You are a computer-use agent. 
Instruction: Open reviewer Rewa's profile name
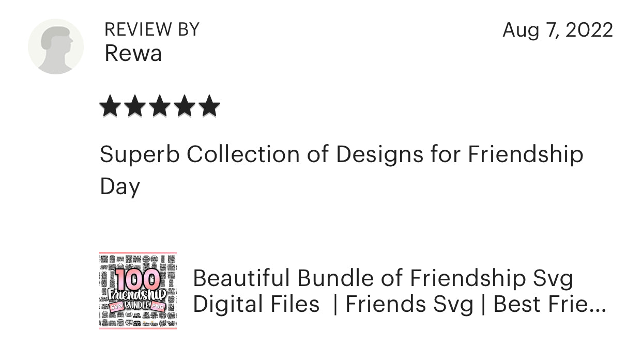pyautogui.click(x=133, y=53)
